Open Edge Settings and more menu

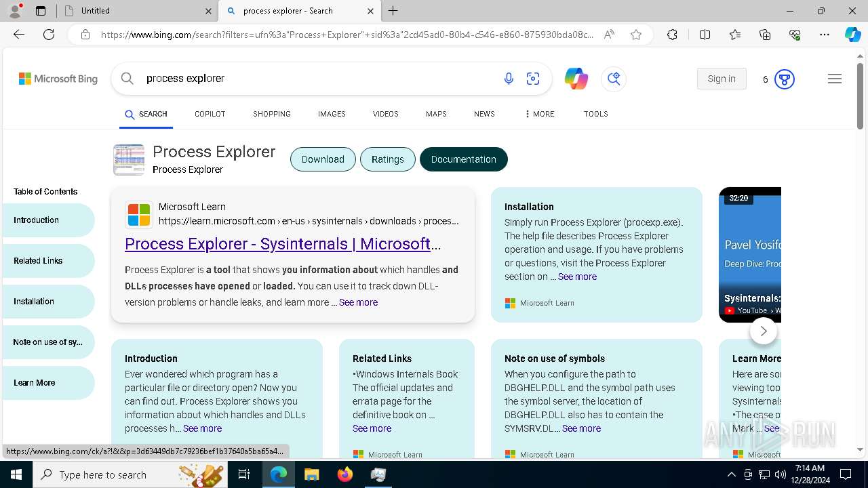click(x=825, y=35)
